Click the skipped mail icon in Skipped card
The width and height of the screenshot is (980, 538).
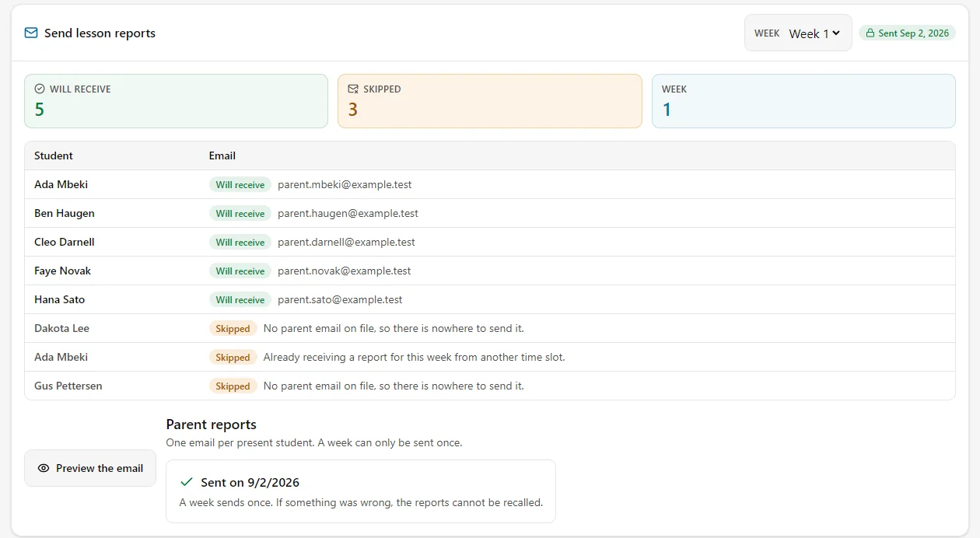coord(353,89)
